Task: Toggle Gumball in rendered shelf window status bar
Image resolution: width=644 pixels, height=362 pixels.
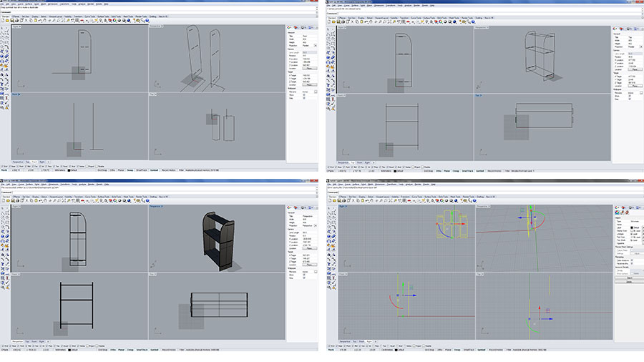Action: pos(155,350)
